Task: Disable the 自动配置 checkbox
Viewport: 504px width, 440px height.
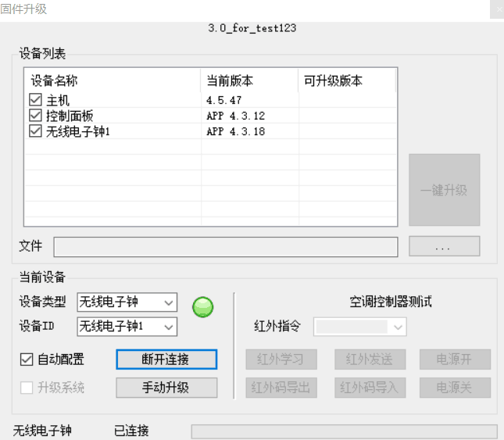Action: (27, 360)
